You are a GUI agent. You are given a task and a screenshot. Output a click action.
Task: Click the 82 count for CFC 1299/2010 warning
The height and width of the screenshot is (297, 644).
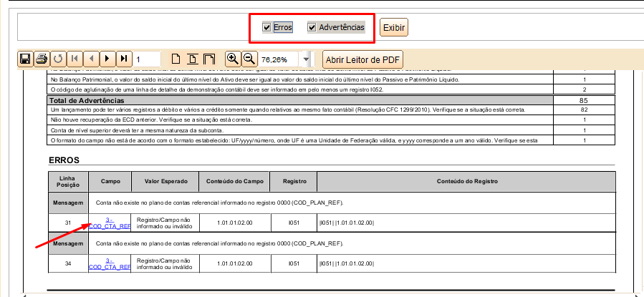(x=584, y=110)
